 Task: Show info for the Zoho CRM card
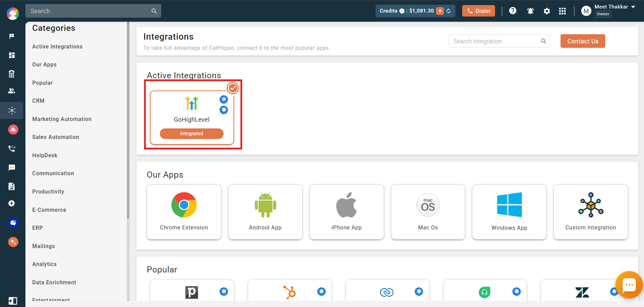click(x=419, y=291)
